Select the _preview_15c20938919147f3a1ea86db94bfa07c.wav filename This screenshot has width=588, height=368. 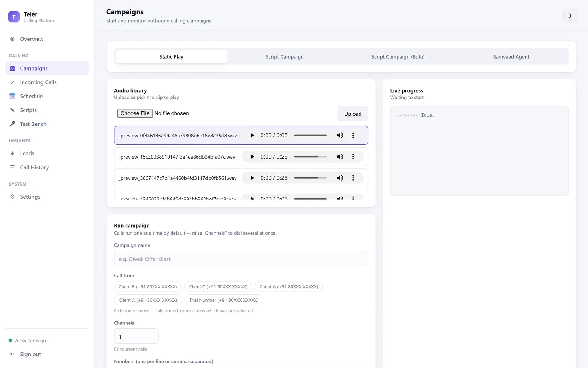point(177,157)
